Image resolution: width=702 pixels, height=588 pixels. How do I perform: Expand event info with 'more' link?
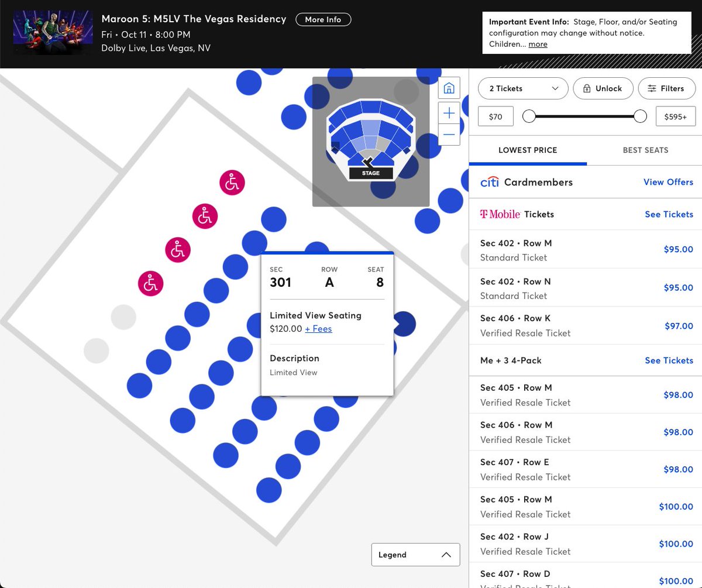click(538, 44)
